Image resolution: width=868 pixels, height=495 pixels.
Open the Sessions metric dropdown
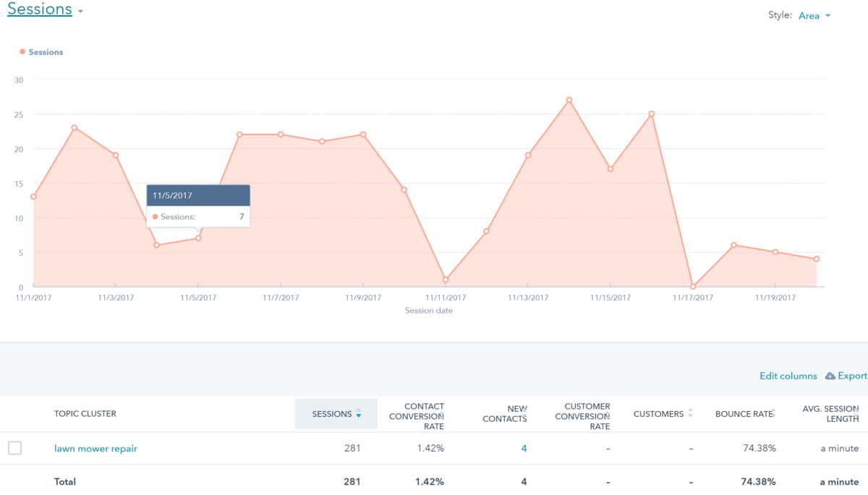click(81, 10)
